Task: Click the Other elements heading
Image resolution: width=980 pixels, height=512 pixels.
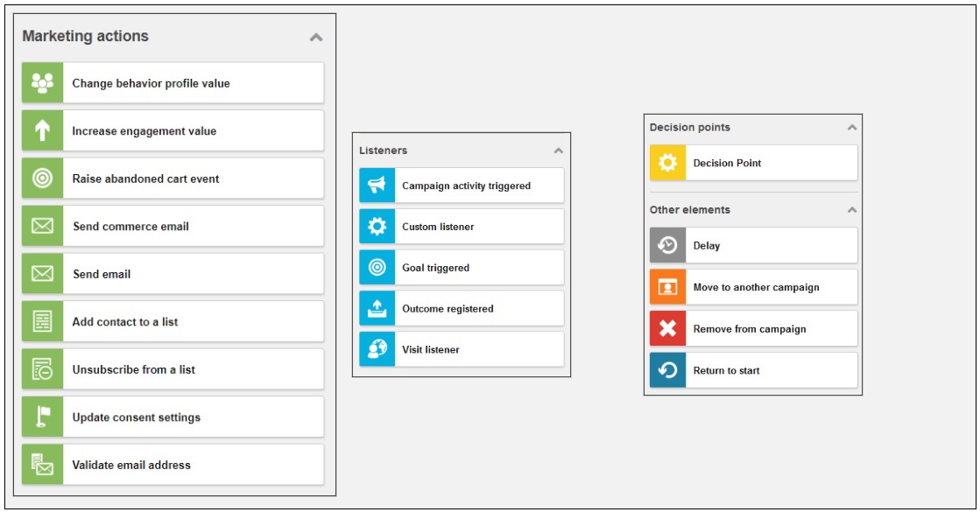Action: click(x=689, y=210)
